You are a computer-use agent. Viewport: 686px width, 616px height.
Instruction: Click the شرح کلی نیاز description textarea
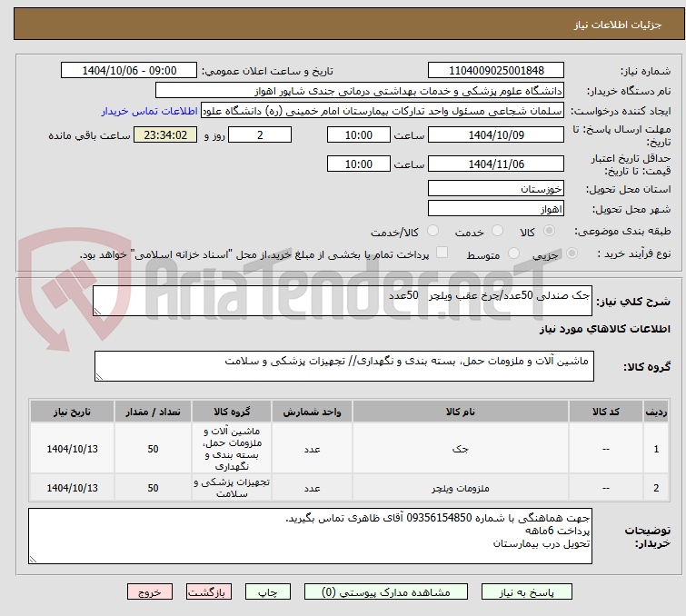point(343,301)
